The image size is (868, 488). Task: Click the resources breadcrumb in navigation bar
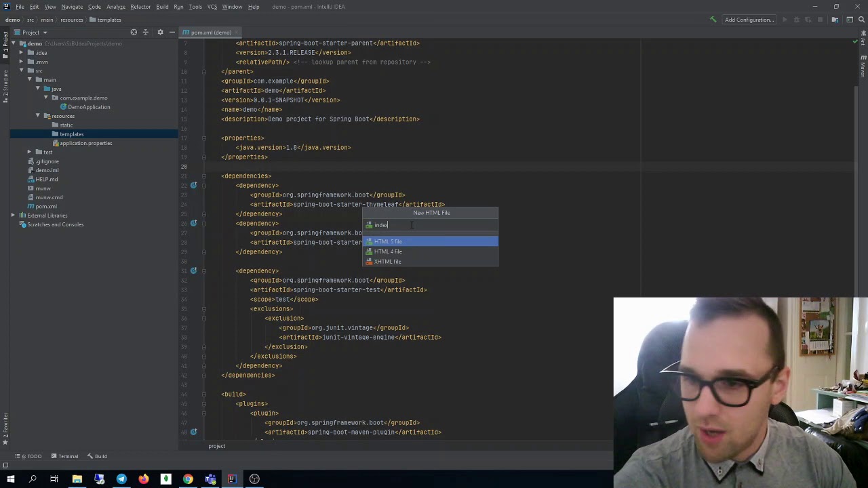(x=72, y=20)
